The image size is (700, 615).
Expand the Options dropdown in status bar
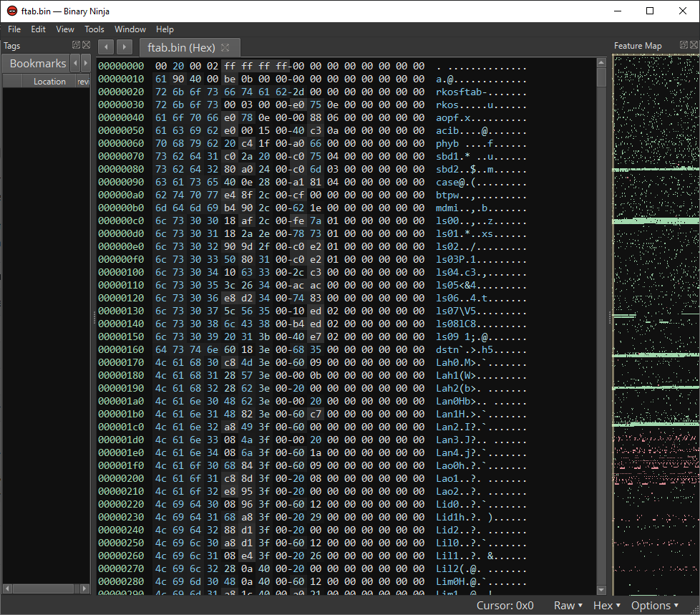[x=654, y=606]
